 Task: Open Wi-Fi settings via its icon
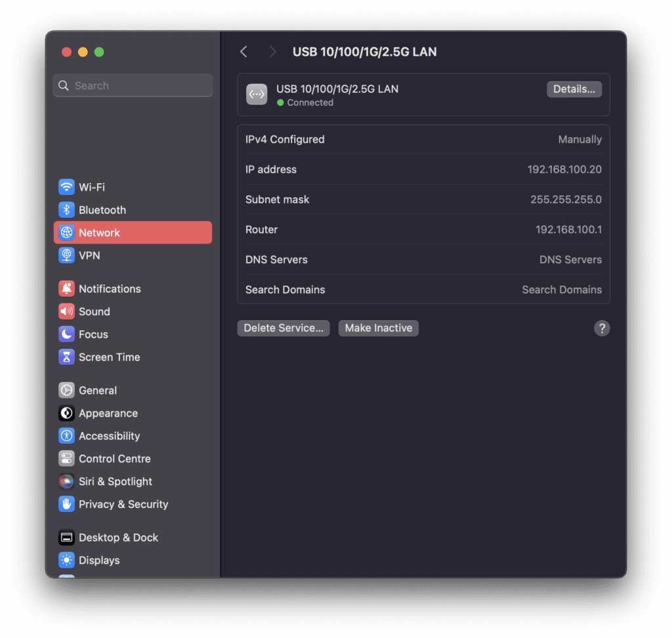tap(66, 187)
